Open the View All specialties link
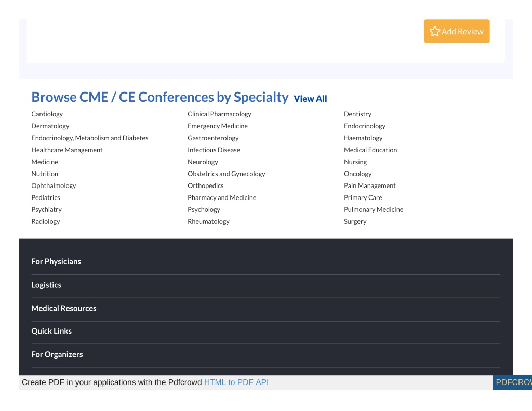The height and width of the screenshot is (411, 532). click(x=310, y=99)
